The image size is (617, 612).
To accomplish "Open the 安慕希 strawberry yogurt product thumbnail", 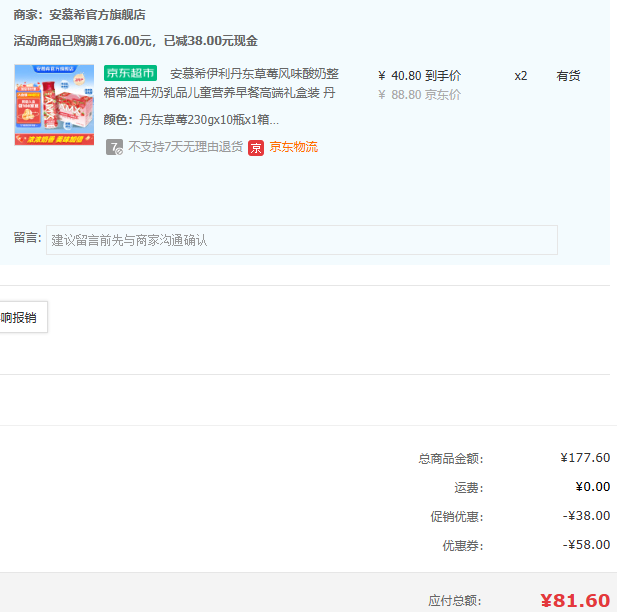I will click(54, 105).
